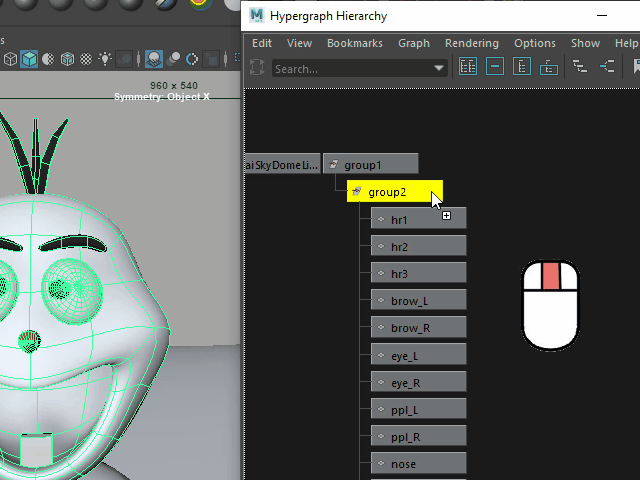Click the frame selection icon in Hypergraph toolbar

[495, 68]
